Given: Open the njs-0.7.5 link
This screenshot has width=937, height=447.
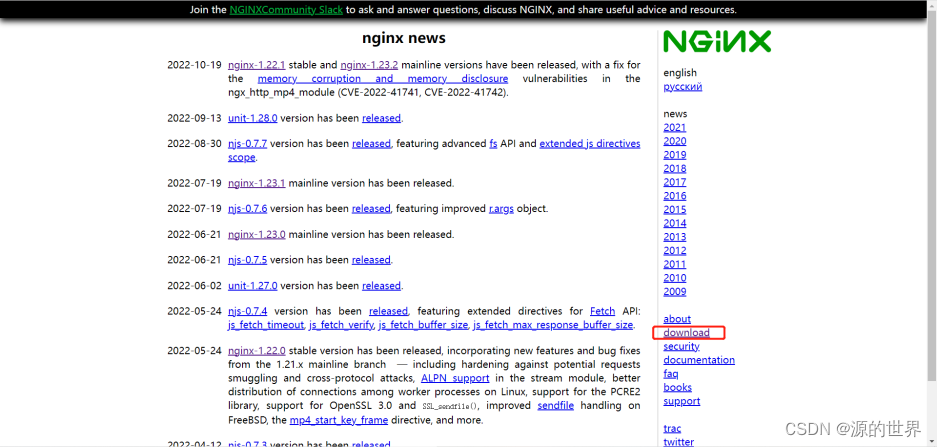Looking at the screenshot, I should [x=247, y=260].
